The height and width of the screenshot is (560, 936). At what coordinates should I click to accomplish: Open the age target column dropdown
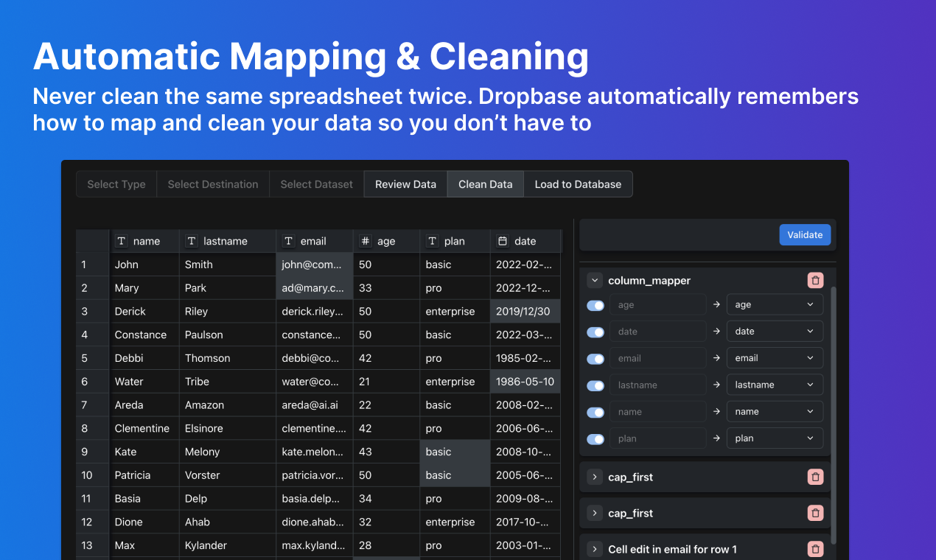tap(775, 304)
